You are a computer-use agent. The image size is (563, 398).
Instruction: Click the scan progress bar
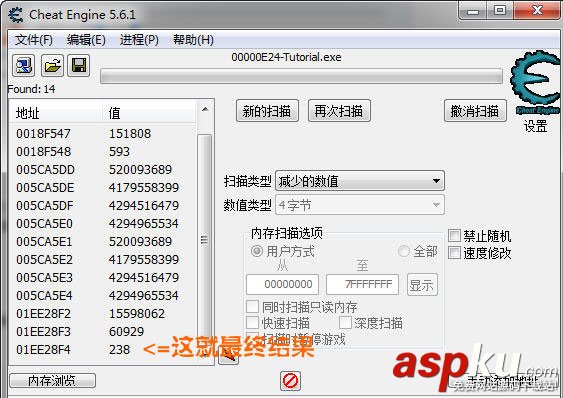(x=301, y=77)
